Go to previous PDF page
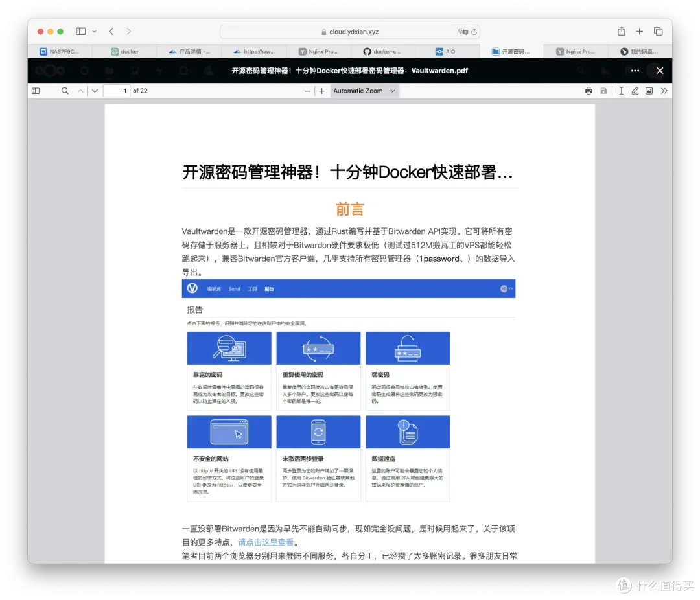The image size is (700, 600). [80, 91]
